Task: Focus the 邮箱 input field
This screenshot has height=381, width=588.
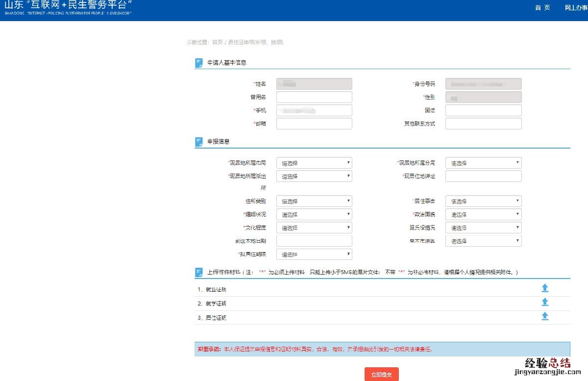Action: 314,124
